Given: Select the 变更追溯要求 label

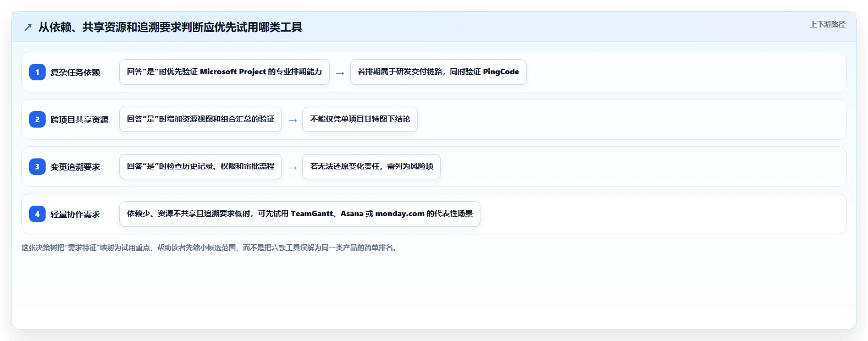Looking at the screenshot, I should [75, 167].
